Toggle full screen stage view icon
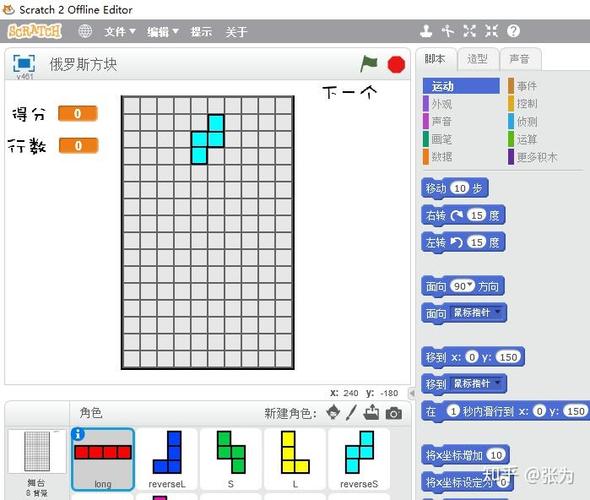The image size is (590, 500). [24, 63]
